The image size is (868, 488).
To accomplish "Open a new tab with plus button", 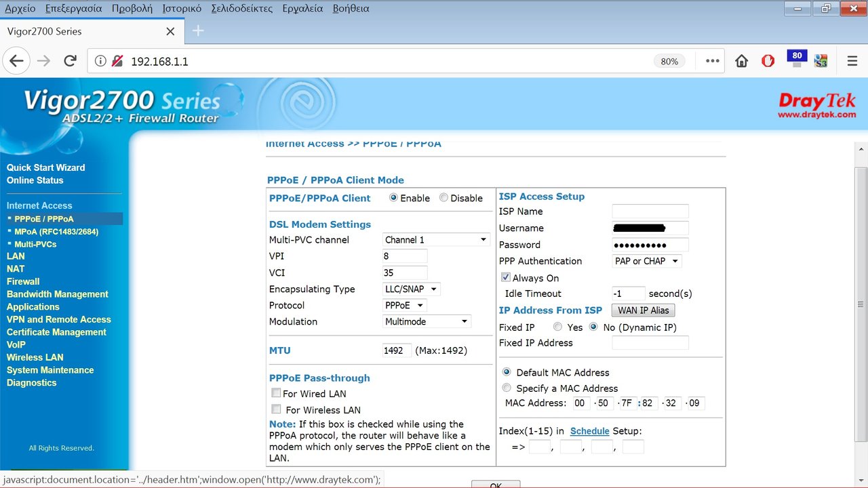I will [x=198, y=30].
